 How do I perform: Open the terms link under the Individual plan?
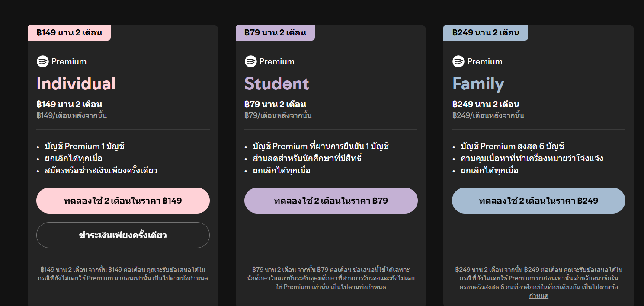[180, 278]
